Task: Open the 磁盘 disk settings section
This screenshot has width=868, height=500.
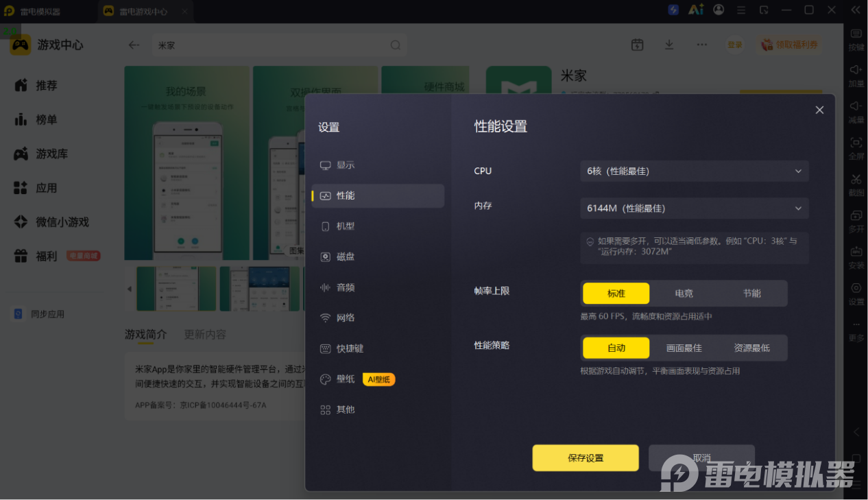Action: point(378,257)
